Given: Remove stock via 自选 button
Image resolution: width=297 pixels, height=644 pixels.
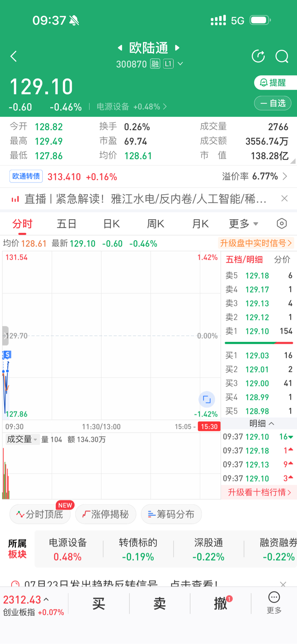Looking at the screenshot, I should 273,103.
